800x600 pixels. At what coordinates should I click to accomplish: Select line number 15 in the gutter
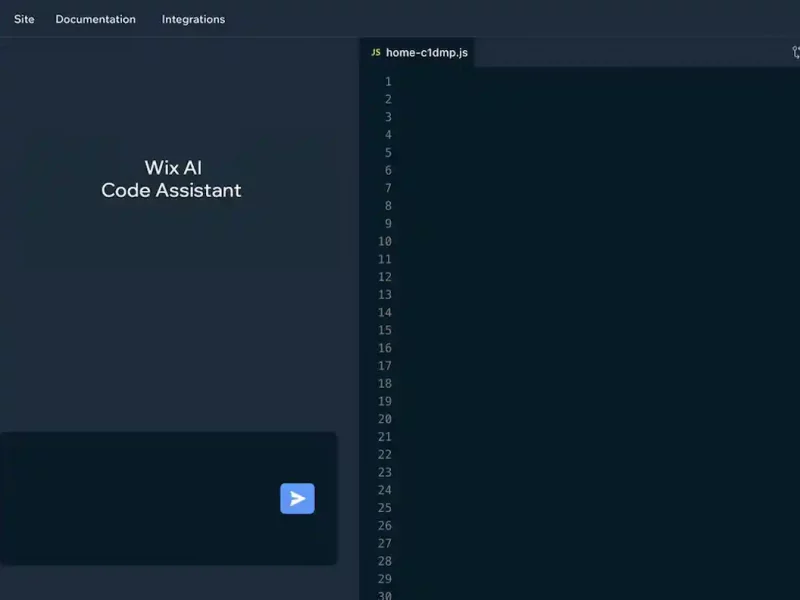pos(385,330)
